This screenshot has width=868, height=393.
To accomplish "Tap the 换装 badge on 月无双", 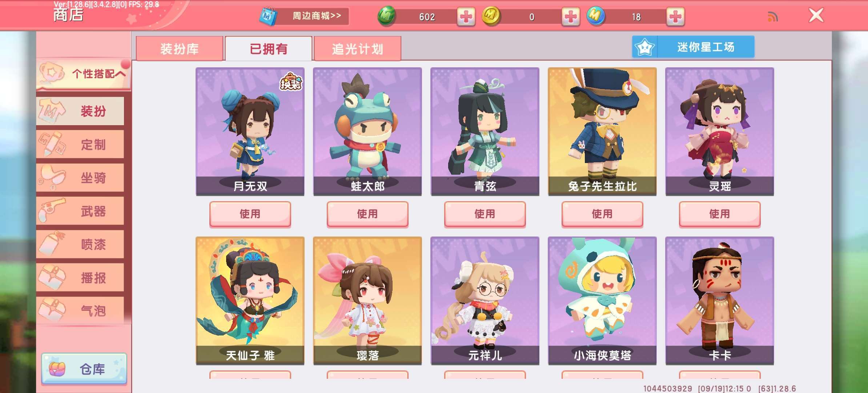I will (291, 82).
